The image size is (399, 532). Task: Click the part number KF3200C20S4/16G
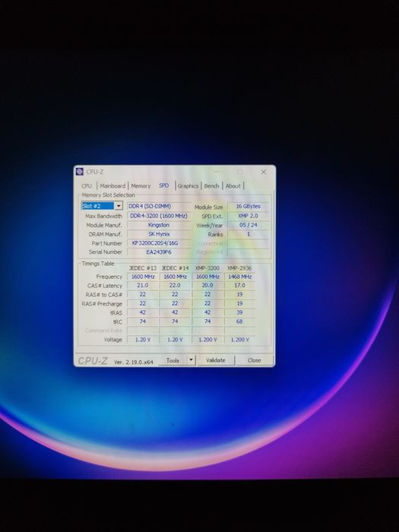click(158, 243)
